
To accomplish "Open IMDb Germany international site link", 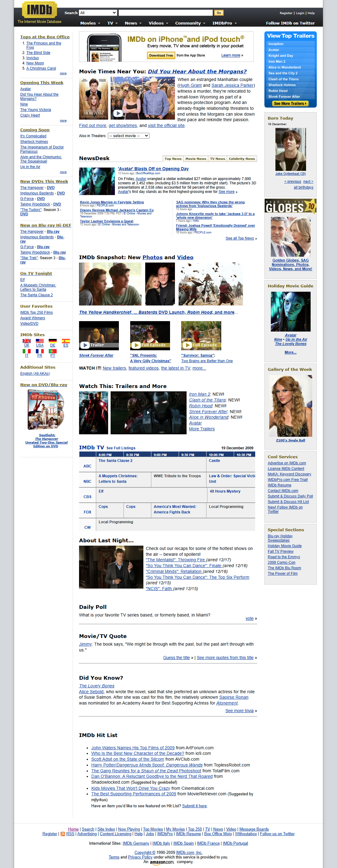I will (136, 843).
